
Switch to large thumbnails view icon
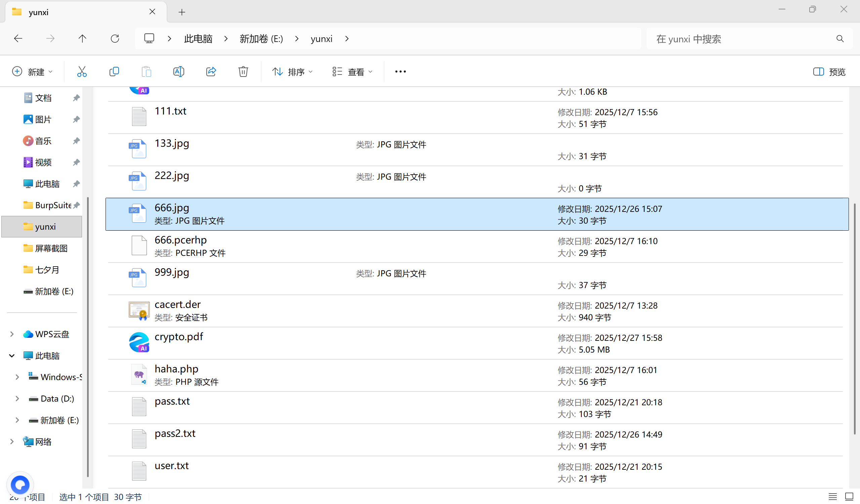849,497
